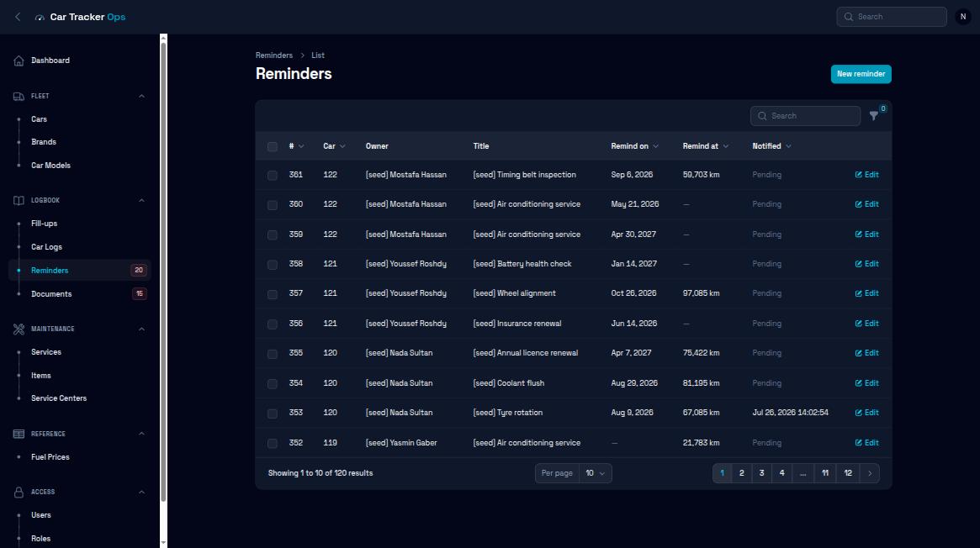The image size is (980, 548).
Task: Collapse the Logbook sidebar group
Action: (141, 200)
